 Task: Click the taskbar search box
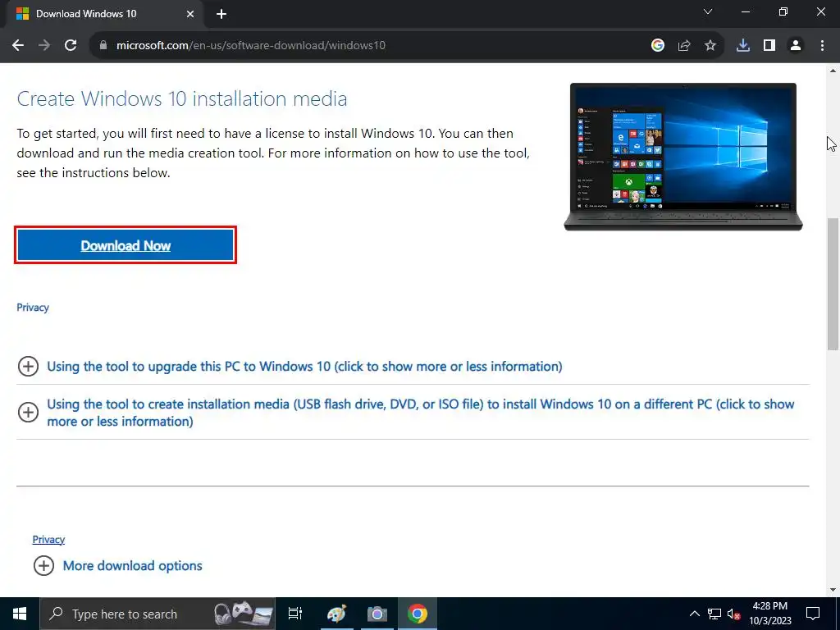click(158, 614)
